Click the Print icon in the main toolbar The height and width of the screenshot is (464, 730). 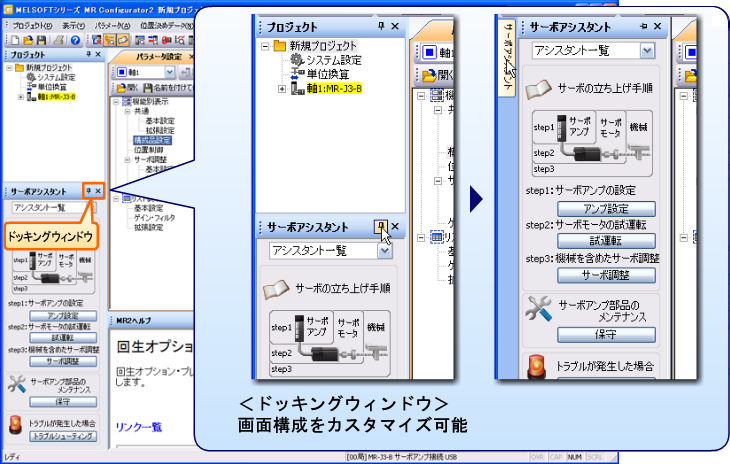(59, 40)
